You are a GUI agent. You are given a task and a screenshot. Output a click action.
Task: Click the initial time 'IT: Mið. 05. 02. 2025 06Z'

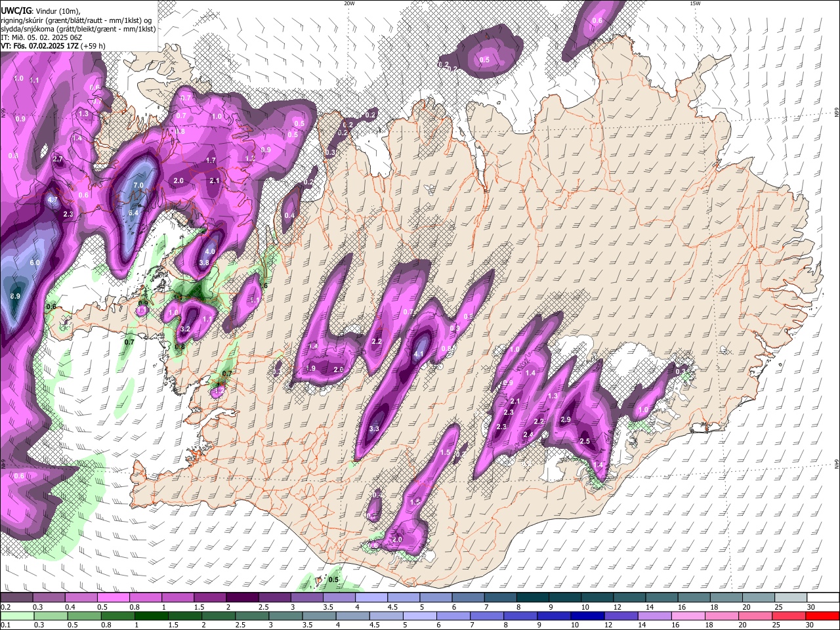coord(41,37)
